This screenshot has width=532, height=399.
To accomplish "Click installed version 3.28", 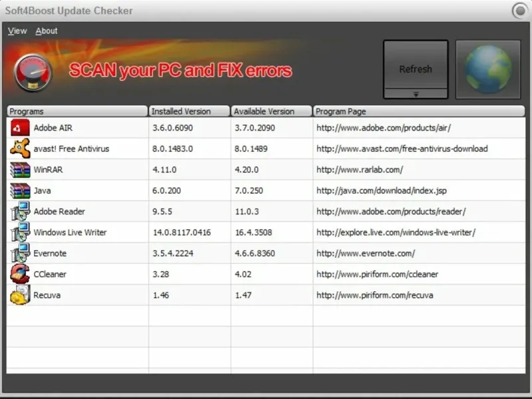I will tap(161, 274).
